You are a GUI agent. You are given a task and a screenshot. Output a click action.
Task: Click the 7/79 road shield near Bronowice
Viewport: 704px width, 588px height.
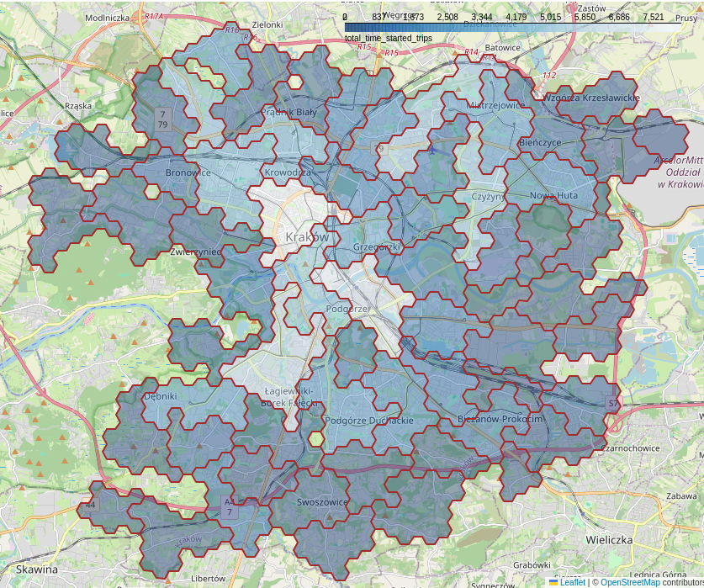(x=162, y=119)
